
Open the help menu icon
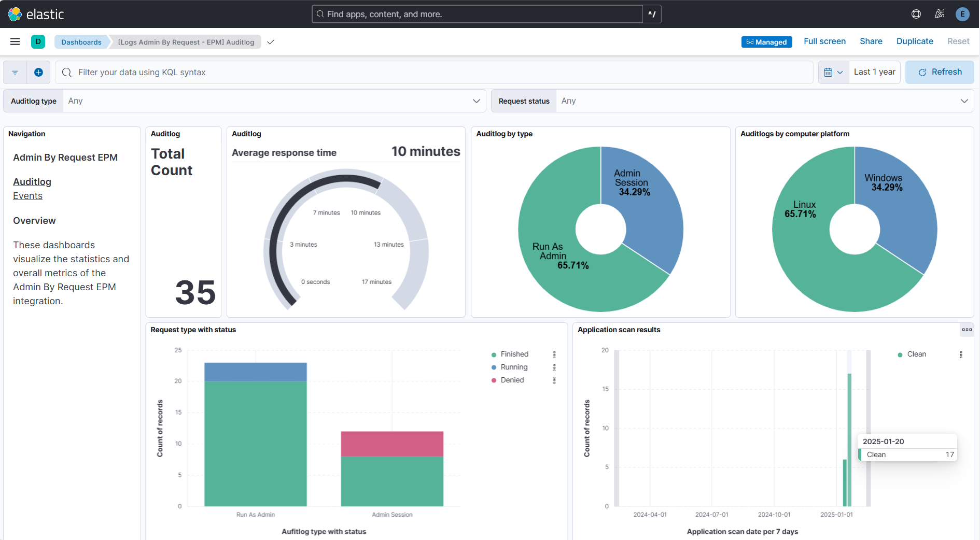(x=916, y=14)
